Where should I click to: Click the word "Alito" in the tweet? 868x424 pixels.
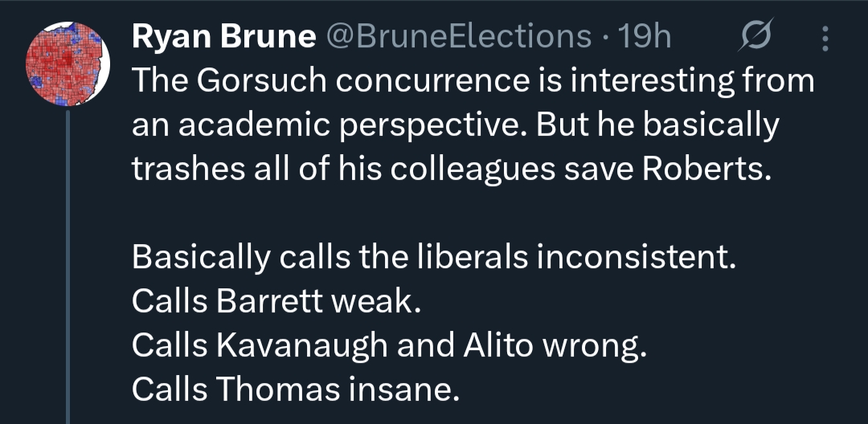(498, 345)
